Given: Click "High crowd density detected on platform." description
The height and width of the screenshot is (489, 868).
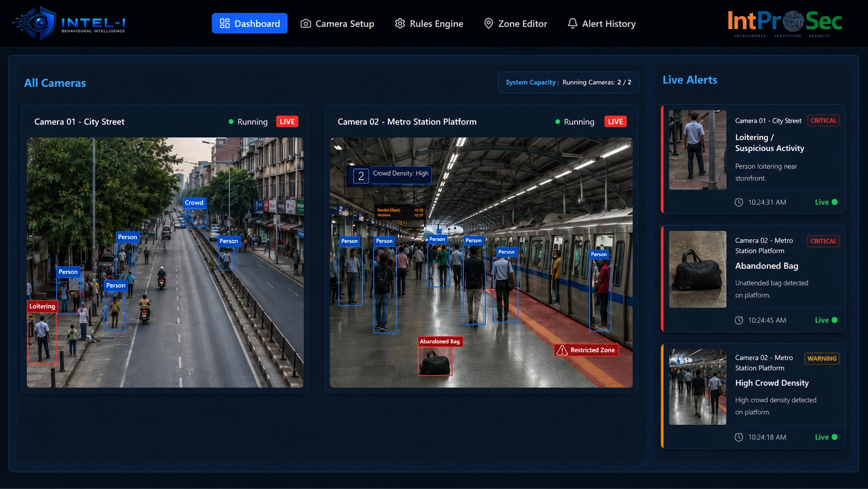Looking at the screenshot, I should (x=776, y=406).
